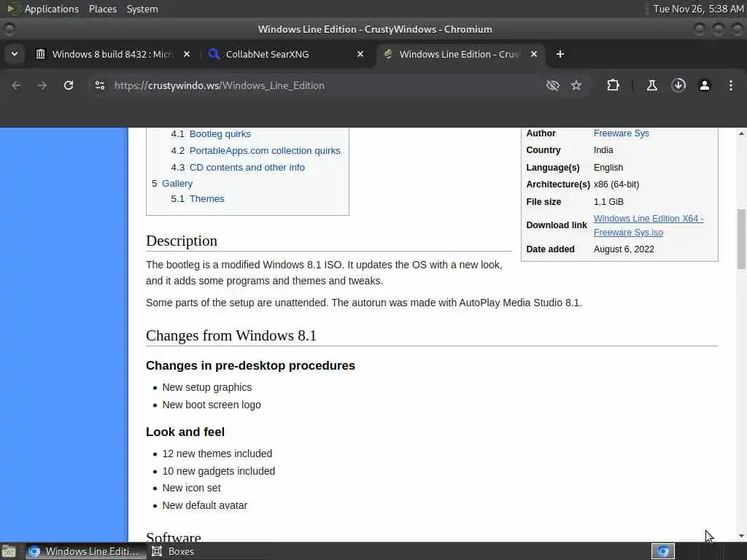Click '10 new gadgets included' list item

(219, 471)
